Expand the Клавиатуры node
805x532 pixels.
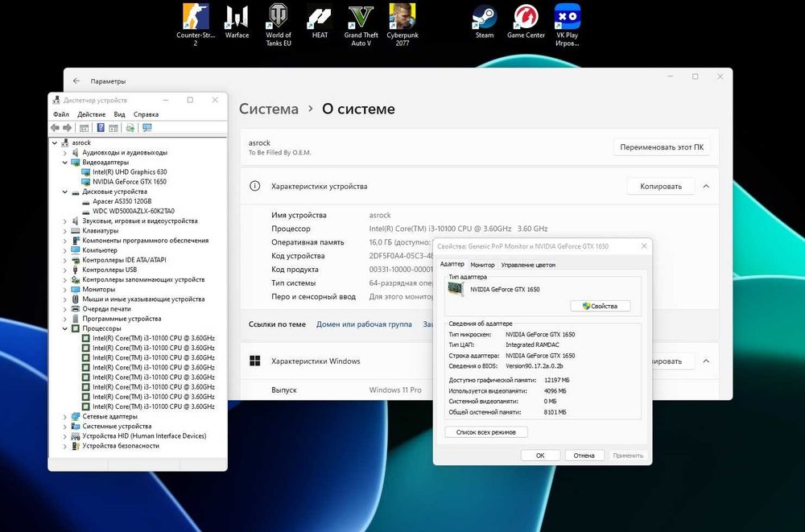coord(65,230)
